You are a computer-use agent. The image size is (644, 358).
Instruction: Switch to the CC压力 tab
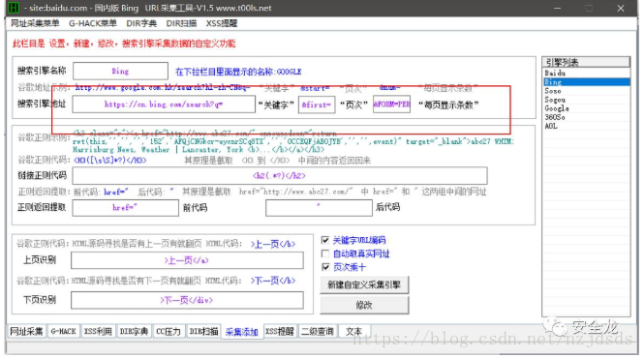coord(169,331)
